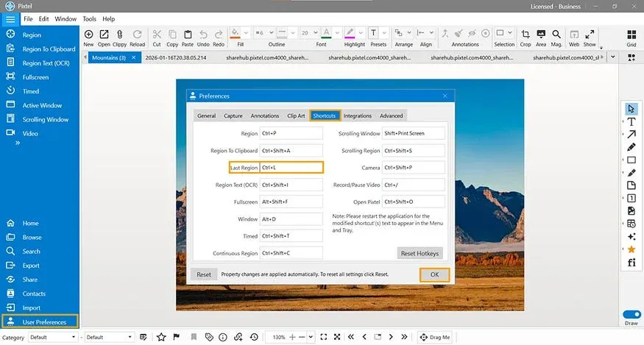Switch to the Integrations preferences tab

357,115
